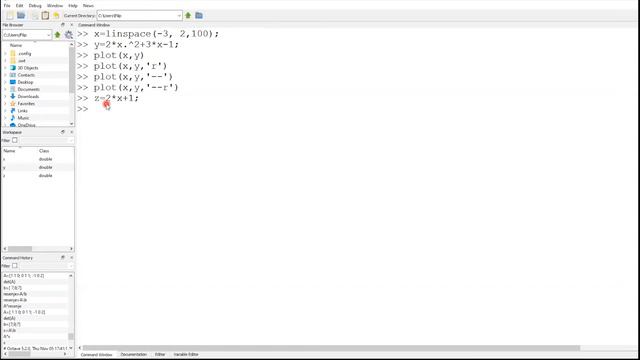
Task: Switch to the Documentation tab
Action: tap(133, 354)
